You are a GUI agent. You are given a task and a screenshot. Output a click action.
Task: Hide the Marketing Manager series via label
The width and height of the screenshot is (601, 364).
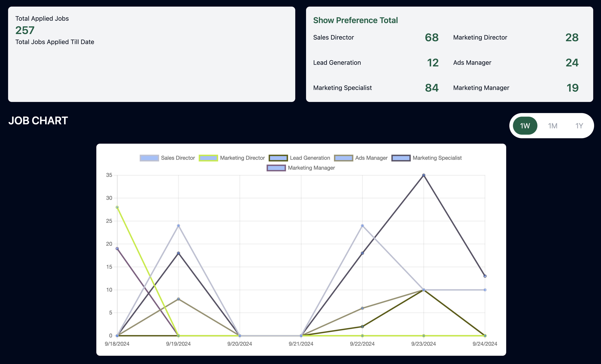pyautogui.click(x=311, y=168)
